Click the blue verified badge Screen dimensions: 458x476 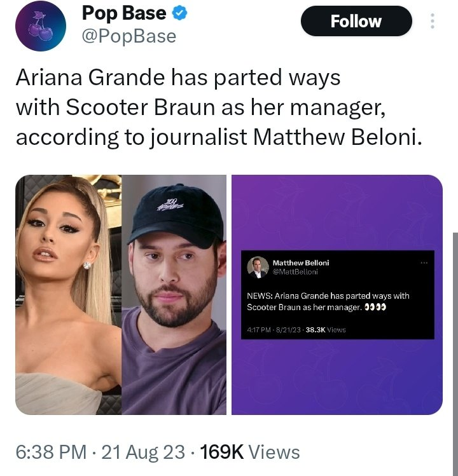[x=181, y=14]
